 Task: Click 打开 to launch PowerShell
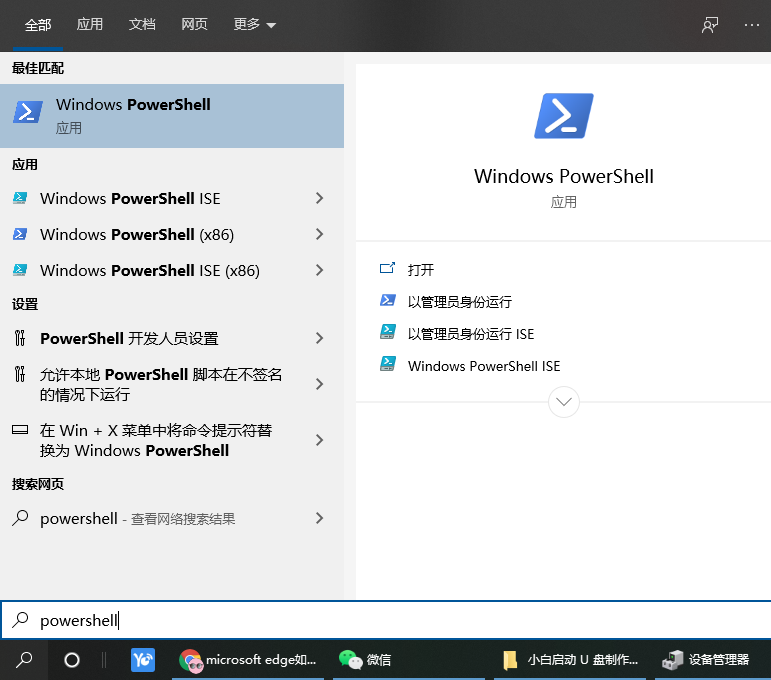(x=421, y=270)
